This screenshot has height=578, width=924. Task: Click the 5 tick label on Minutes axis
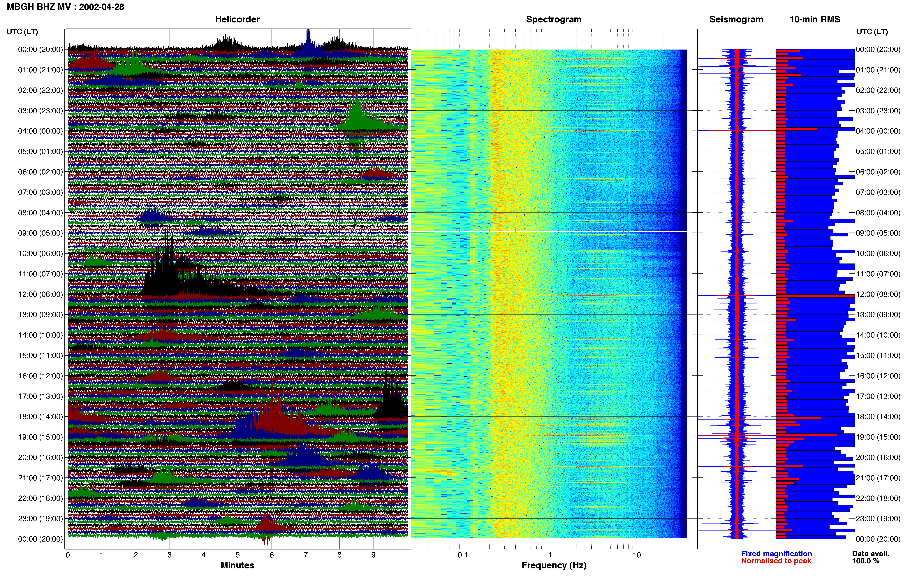click(238, 555)
